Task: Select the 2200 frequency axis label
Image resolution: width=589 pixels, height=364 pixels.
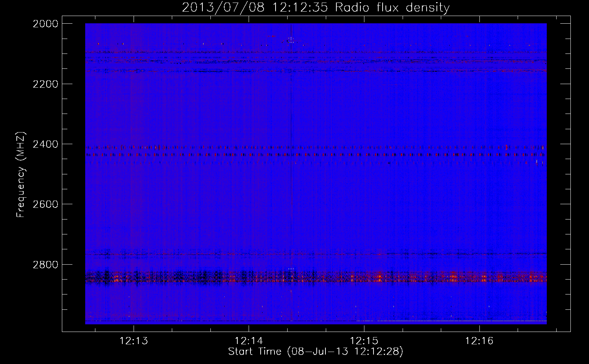Action: tap(46, 84)
